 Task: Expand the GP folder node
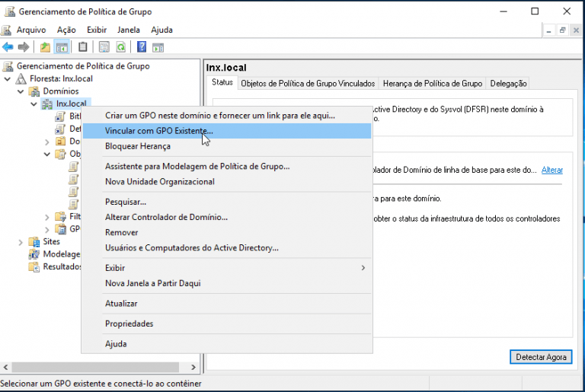47,230
